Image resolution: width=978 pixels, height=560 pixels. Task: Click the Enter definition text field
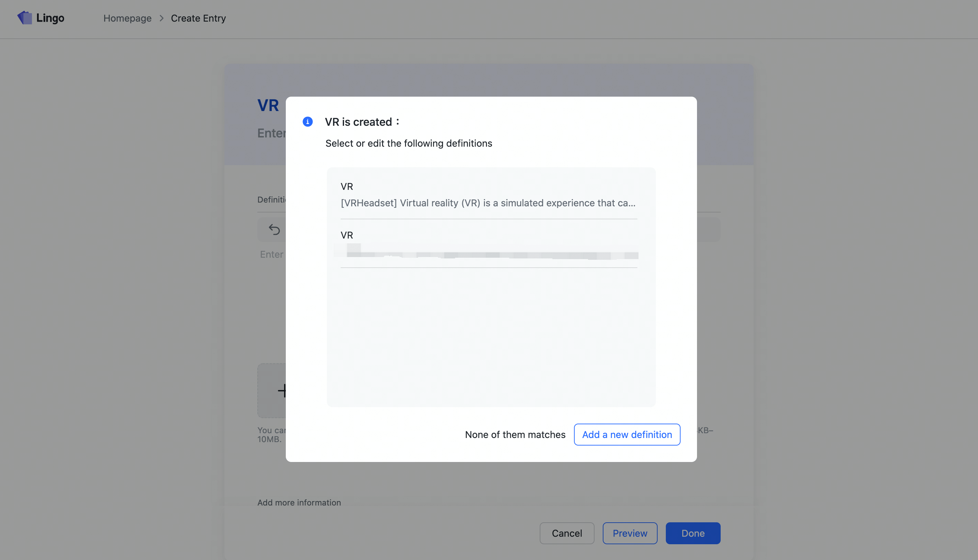coord(271,254)
